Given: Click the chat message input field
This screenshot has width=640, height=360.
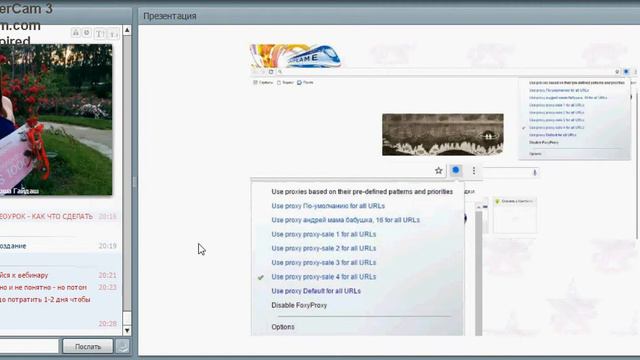Looking at the screenshot, I should pyautogui.click(x=29, y=346).
